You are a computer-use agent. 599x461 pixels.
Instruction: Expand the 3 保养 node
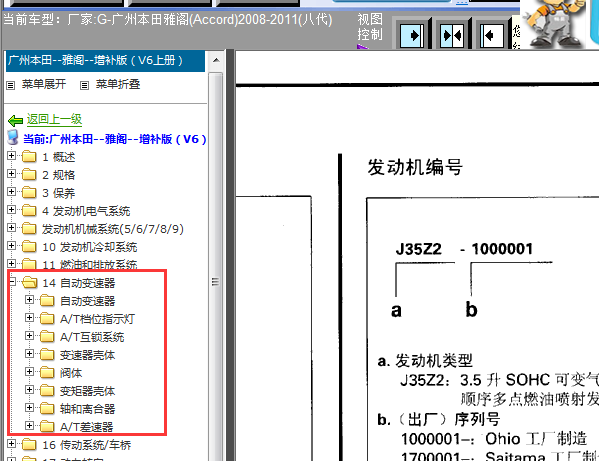pyautogui.click(x=11, y=192)
